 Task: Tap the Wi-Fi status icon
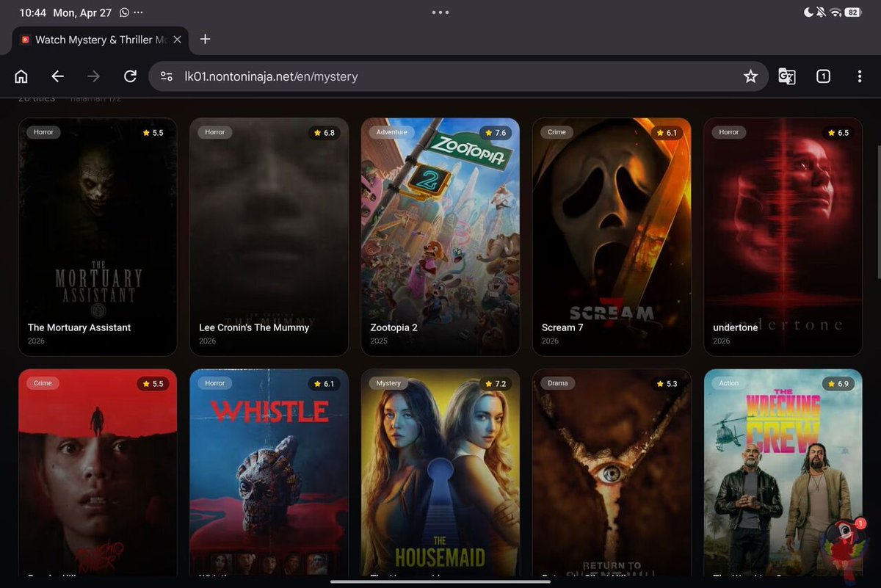(x=835, y=12)
